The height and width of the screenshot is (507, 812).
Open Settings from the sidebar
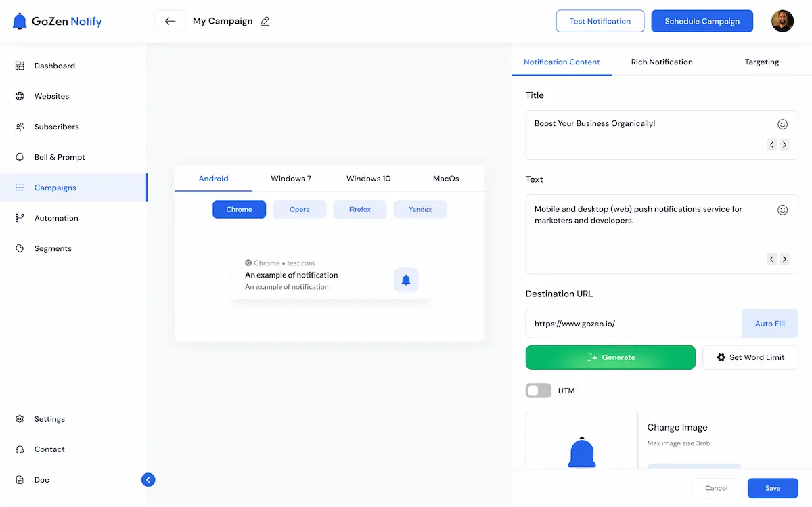(x=49, y=419)
